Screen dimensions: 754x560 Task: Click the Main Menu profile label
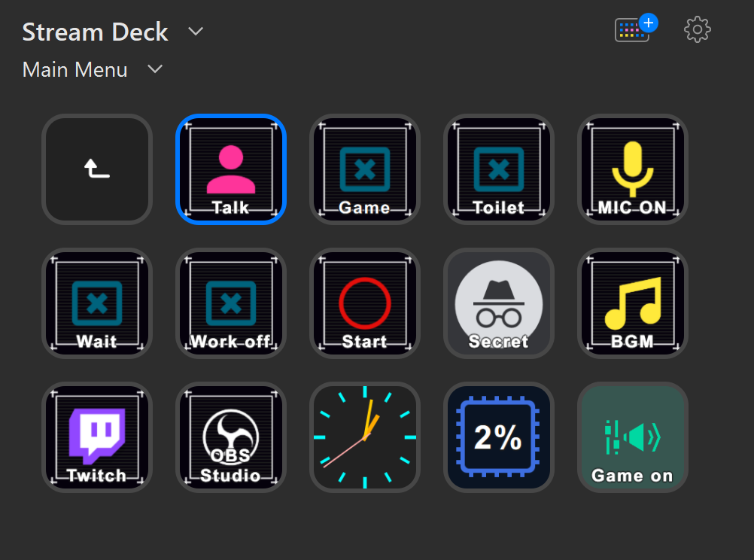coord(75,70)
